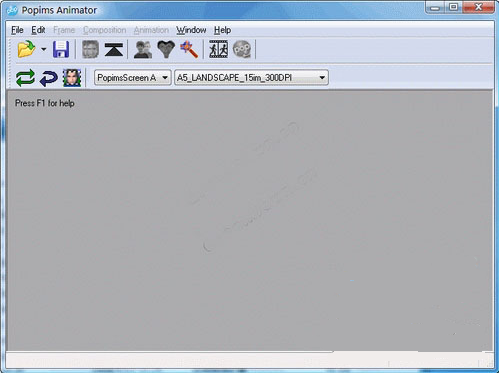Click the grayed-out face portrait icon

pyautogui.click(x=90, y=49)
